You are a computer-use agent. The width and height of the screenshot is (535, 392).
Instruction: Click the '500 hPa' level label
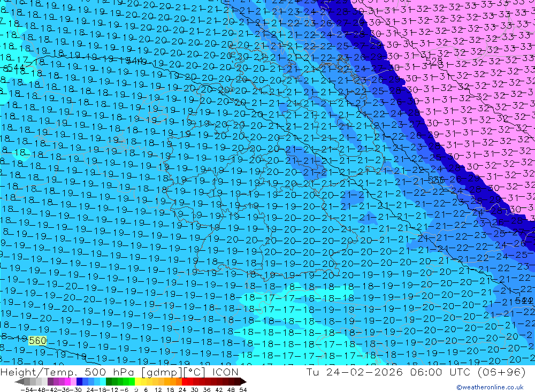tap(109, 372)
